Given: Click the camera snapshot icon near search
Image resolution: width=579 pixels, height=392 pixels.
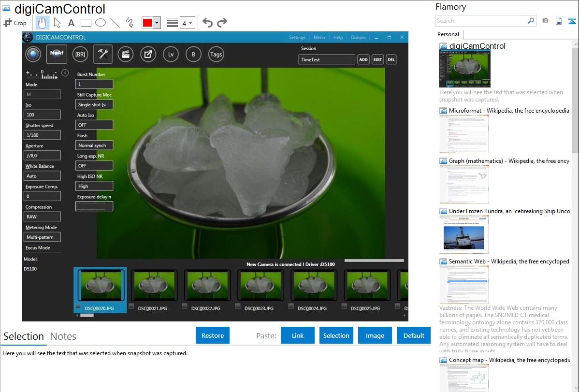Looking at the screenshot, I should click(545, 21).
